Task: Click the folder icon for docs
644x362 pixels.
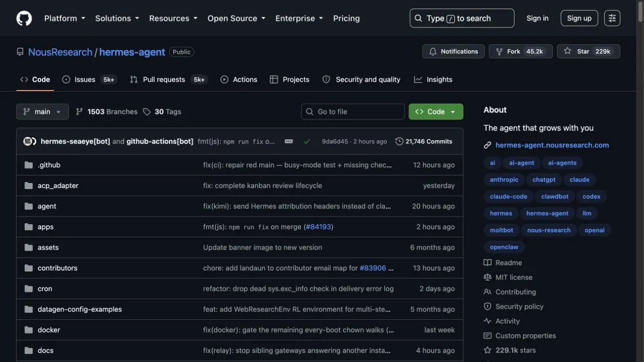Action: [29, 350]
